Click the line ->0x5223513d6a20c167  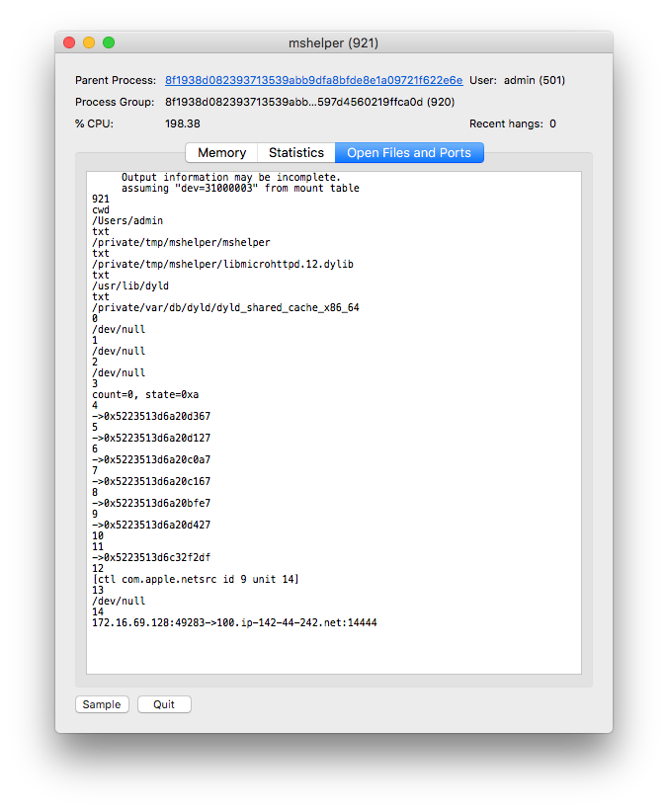pyautogui.click(x=151, y=482)
